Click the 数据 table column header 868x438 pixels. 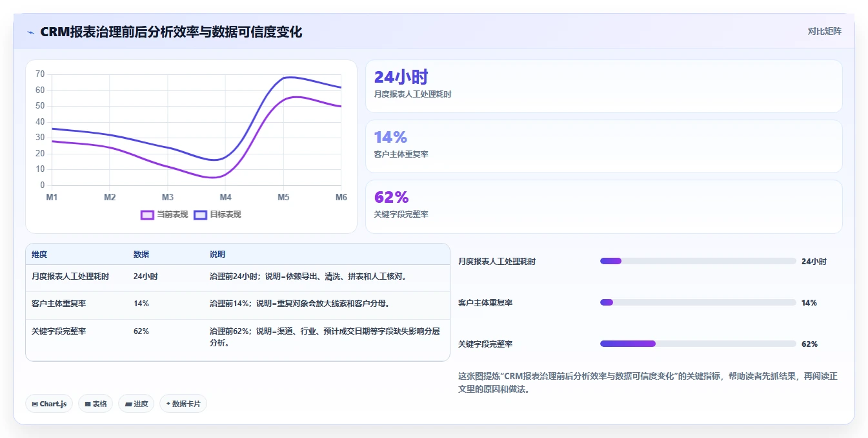(x=141, y=255)
